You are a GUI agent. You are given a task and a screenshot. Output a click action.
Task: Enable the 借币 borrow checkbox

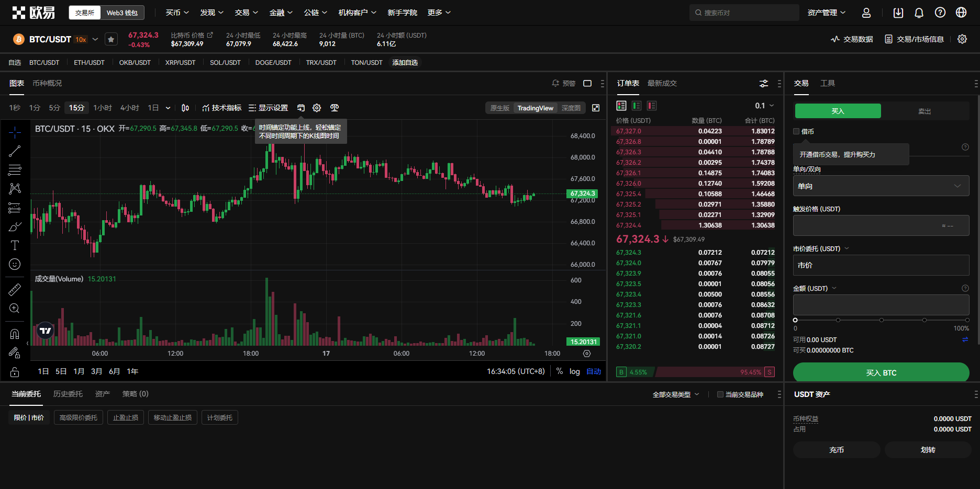coord(796,132)
